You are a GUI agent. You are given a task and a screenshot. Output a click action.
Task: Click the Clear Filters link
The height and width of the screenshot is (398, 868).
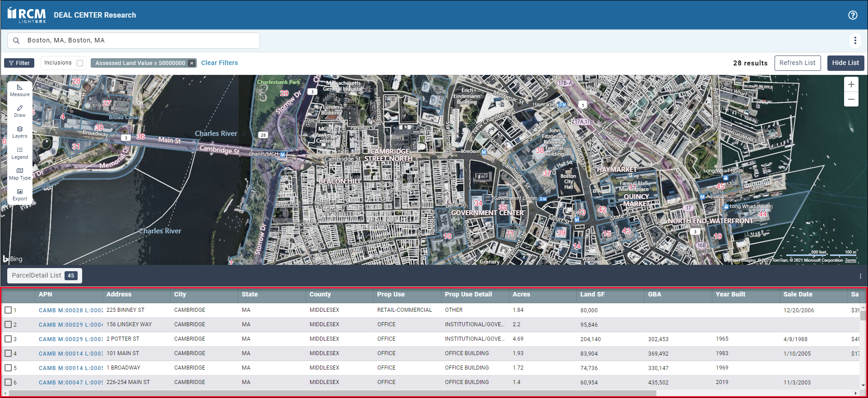219,63
